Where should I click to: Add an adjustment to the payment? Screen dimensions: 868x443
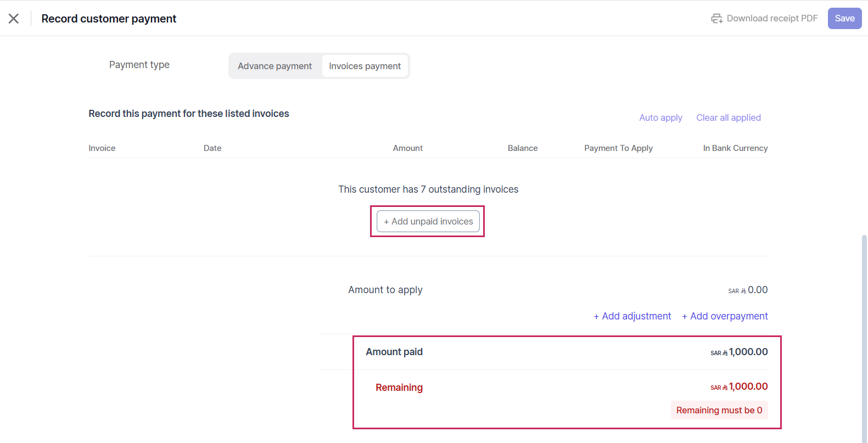[632, 316]
